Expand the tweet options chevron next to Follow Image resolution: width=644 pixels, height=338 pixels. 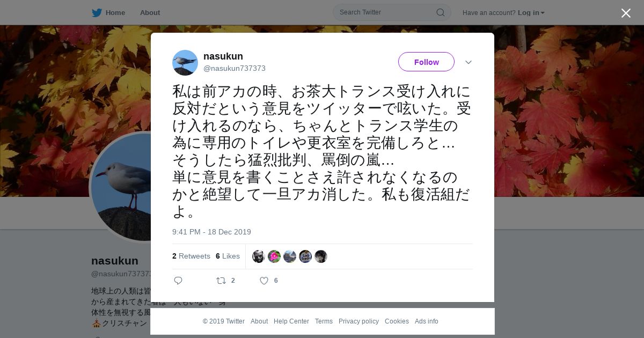click(x=469, y=62)
